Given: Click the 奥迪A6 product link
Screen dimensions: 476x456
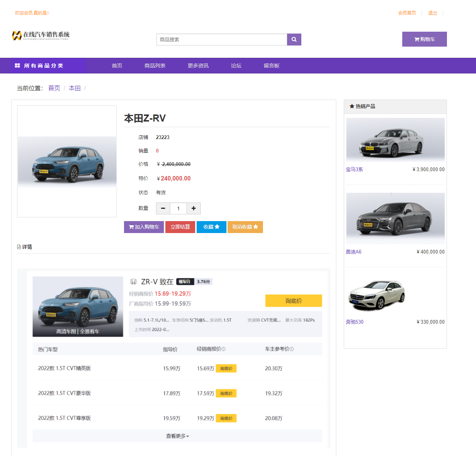Looking at the screenshot, I should click(x=353, y=252).
